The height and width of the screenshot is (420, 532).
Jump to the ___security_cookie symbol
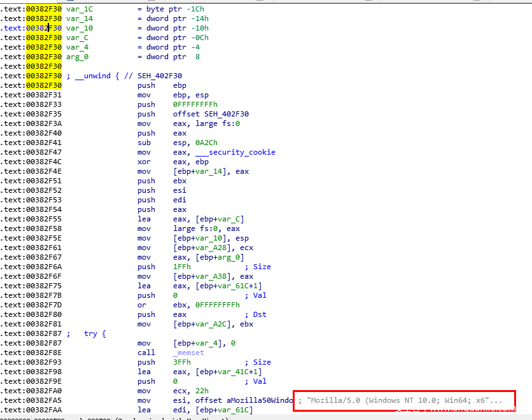235,152
